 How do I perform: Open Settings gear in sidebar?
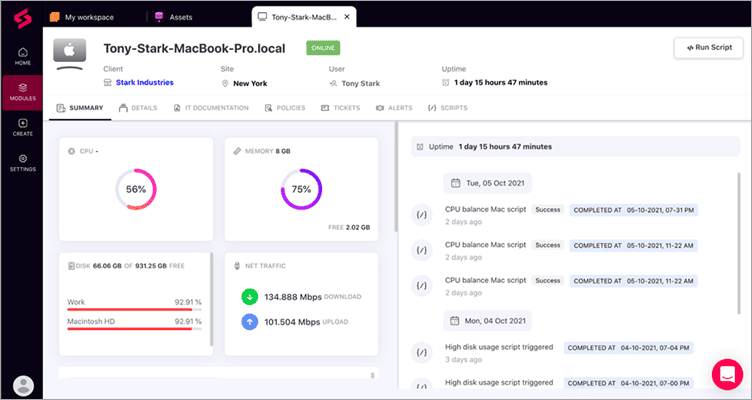click(x=22, y=162)
